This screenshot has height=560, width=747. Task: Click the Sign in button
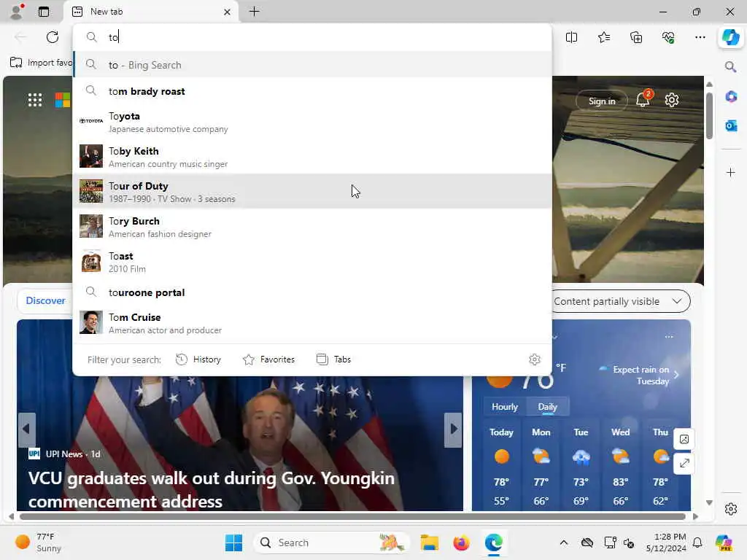(602, 101)
